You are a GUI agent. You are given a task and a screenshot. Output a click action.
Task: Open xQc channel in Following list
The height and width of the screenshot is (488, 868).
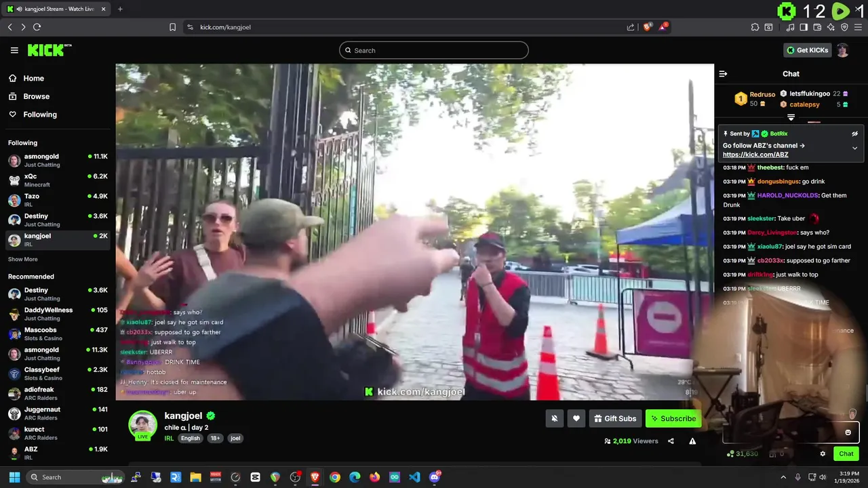(x=58, y=180)
